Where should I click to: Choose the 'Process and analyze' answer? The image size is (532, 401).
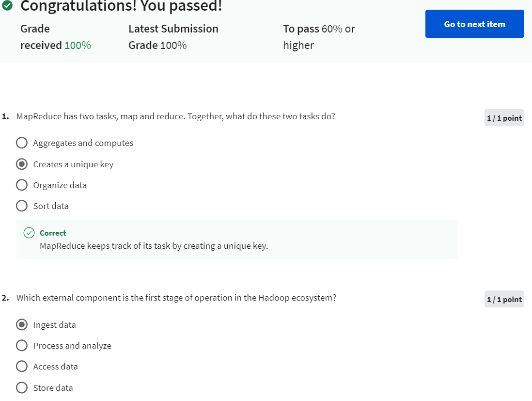tap(22, 345)
